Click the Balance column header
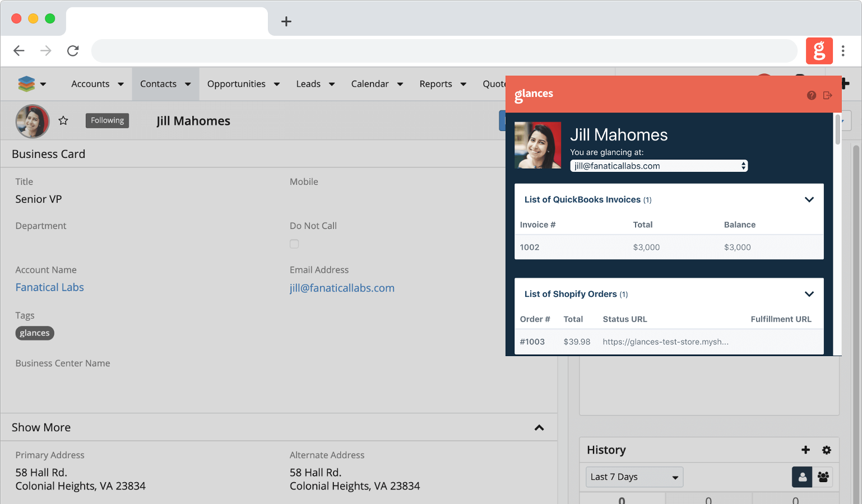The height and width of the screenshot is (504, 862). [740, 225]
